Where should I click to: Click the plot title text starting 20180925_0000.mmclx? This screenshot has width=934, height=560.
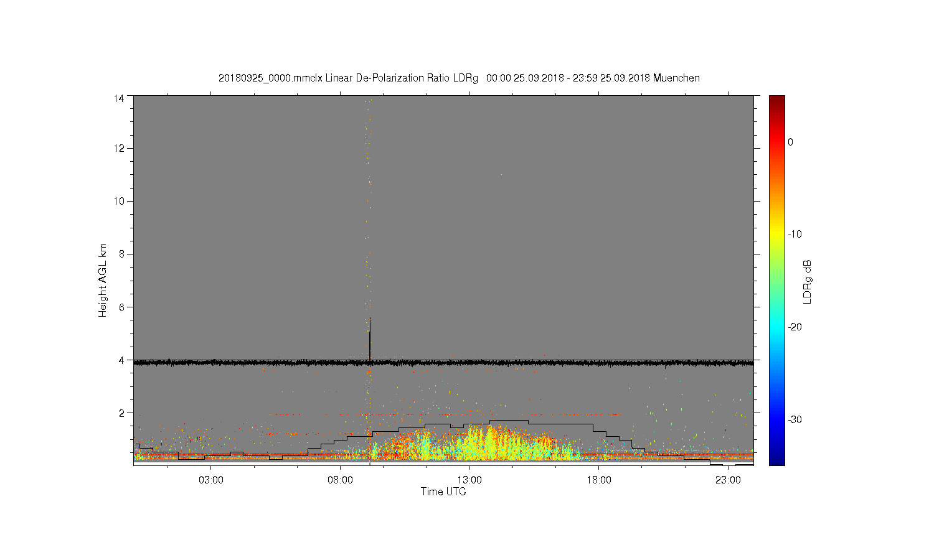pos(459,78)
